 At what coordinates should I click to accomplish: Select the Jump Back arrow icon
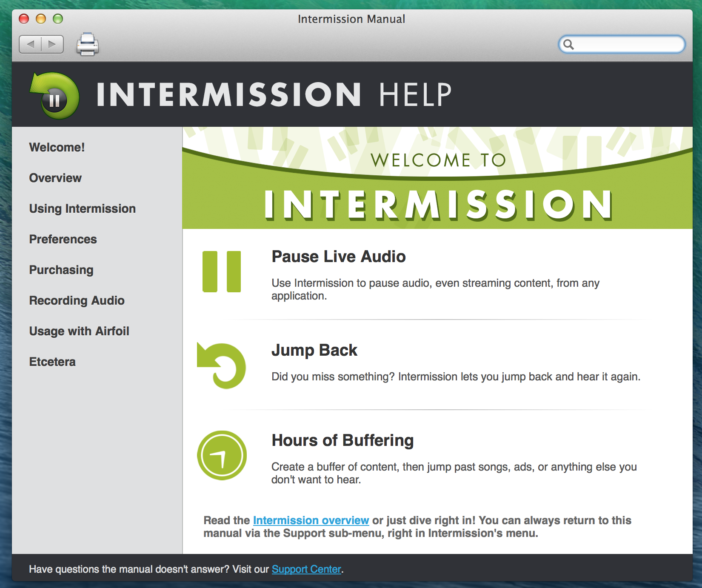coord(221,365)
